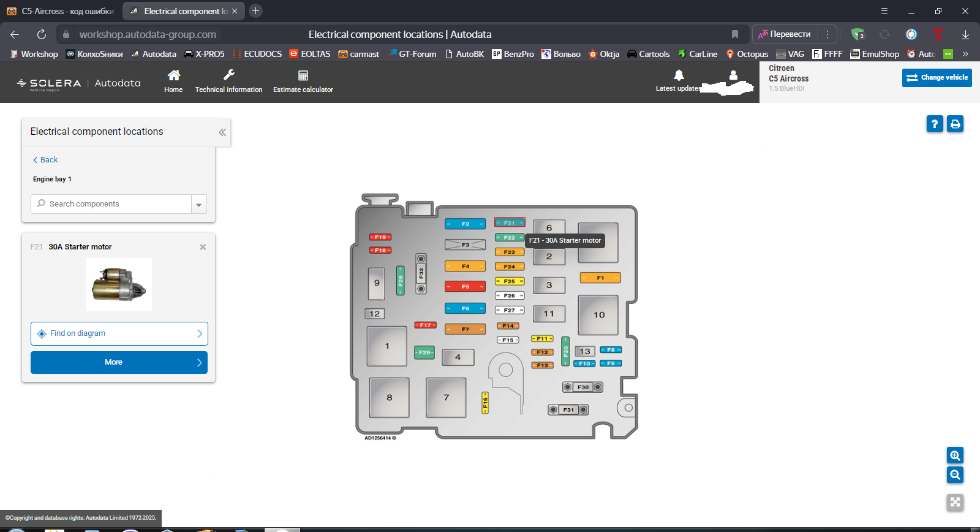
Task: Click the Перевести translate button
Action: [x=785, y=34]
